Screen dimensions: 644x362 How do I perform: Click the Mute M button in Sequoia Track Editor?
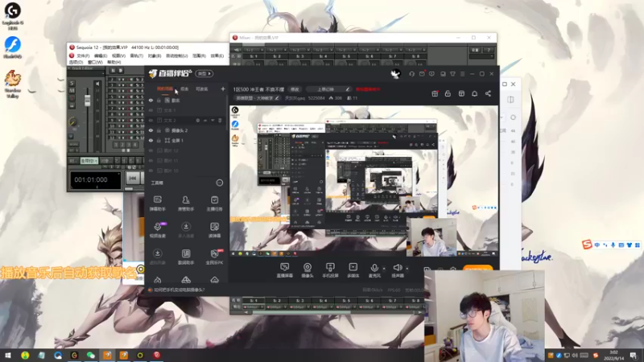point(72,90)
